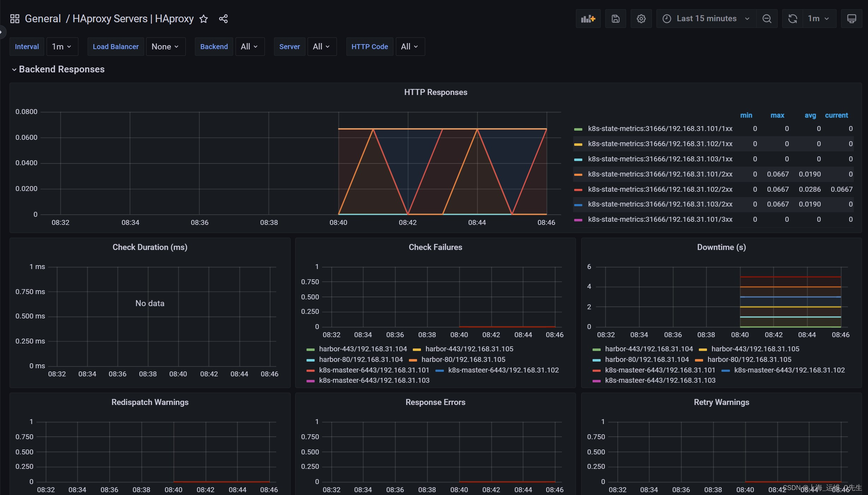
Task: Toggle series k8s-state-metrics 192.168.31.101/2xx
Action: 660,174
